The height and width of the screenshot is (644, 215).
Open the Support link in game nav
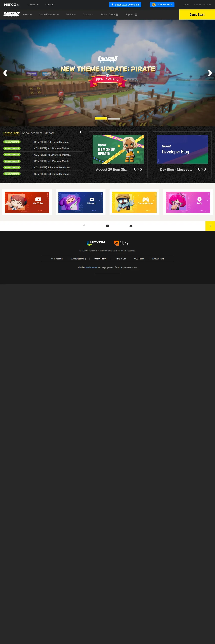coord(131,15)
